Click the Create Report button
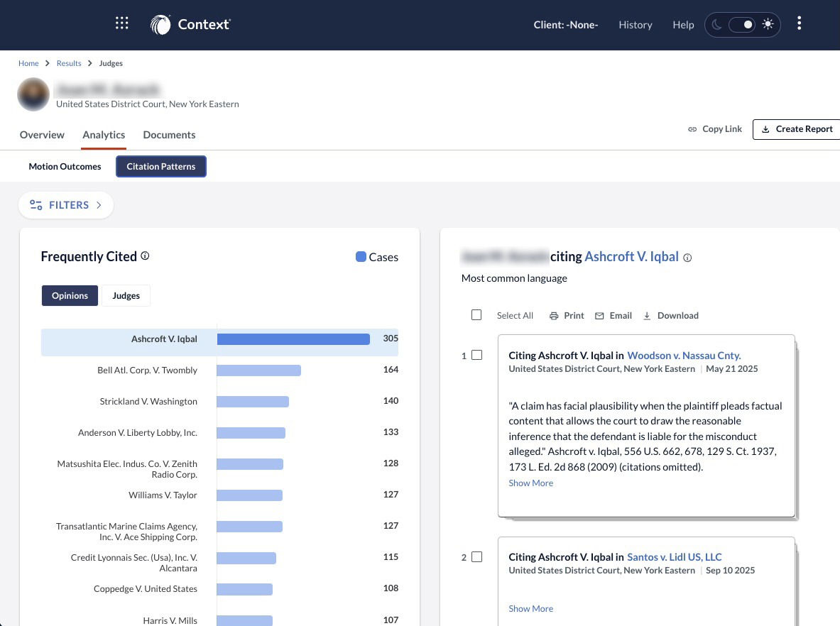Screen dimensions: 840x626 click(x=797, y=129)
